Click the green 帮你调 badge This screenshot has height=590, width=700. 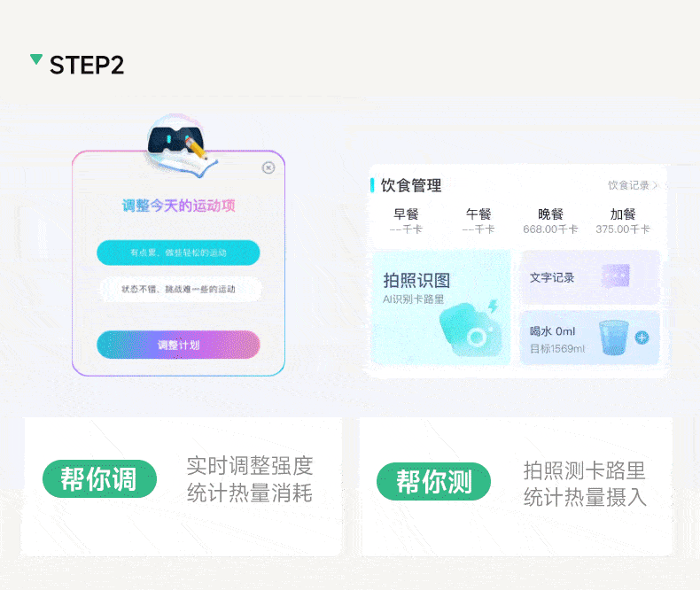99,479
